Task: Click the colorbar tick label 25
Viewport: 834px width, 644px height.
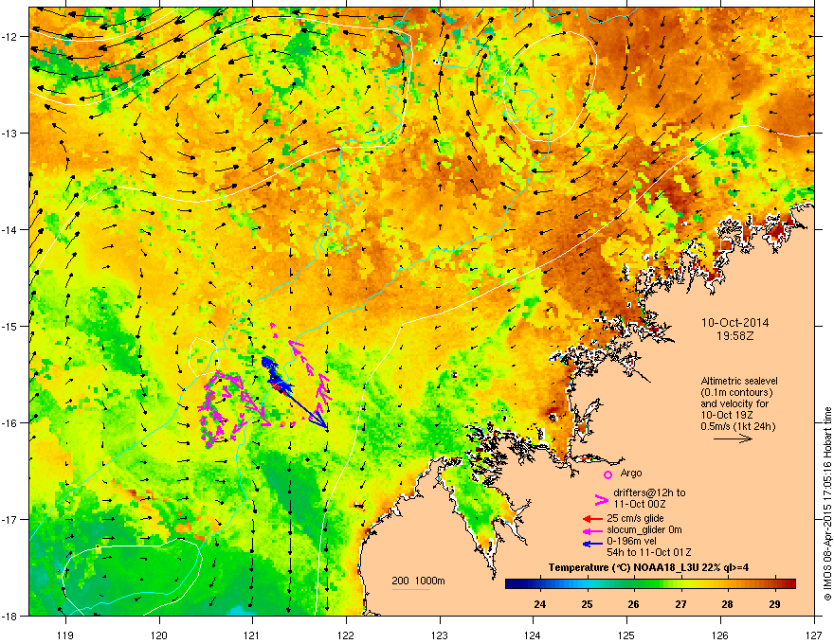Action: click(x=587, y=604)
